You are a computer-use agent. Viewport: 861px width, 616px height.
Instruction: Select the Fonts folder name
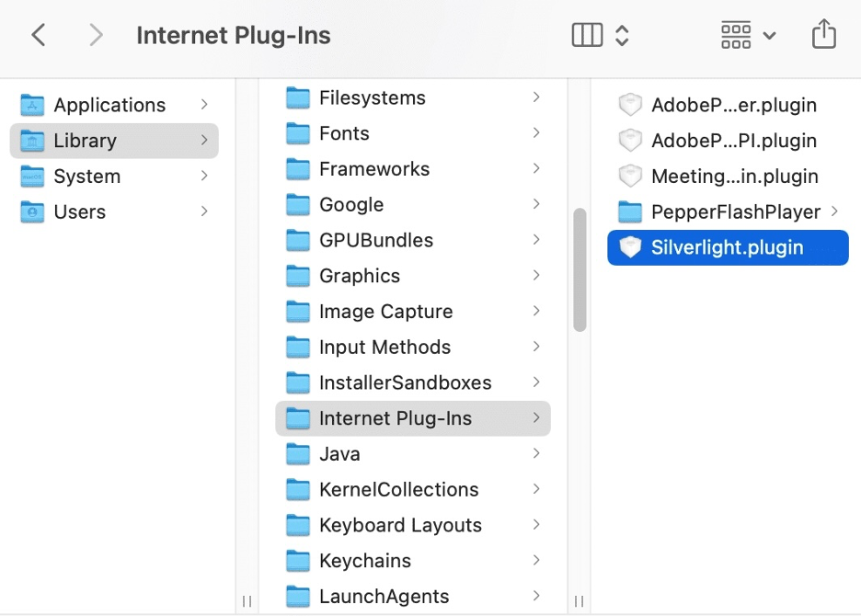[344, 133]
